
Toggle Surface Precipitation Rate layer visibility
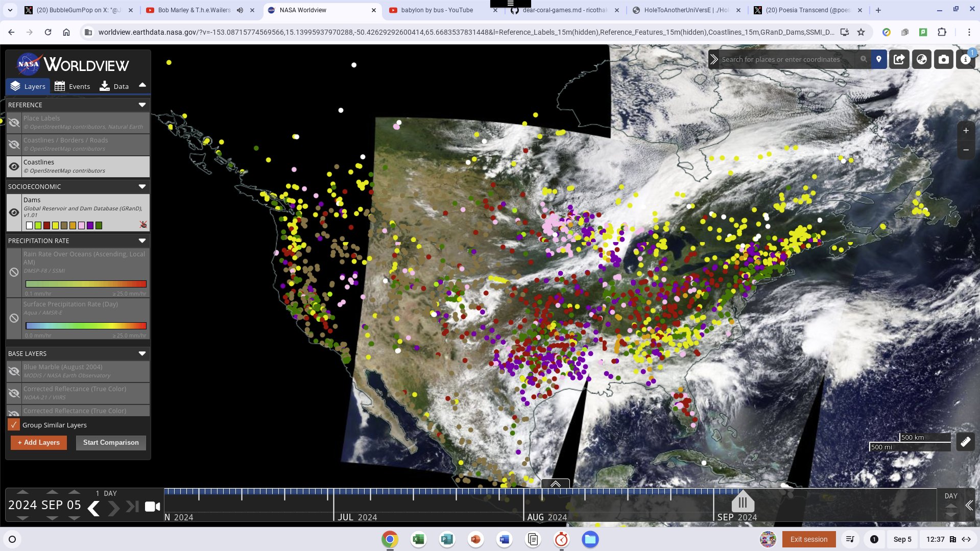pyautogui.click(x=14, y=318)
